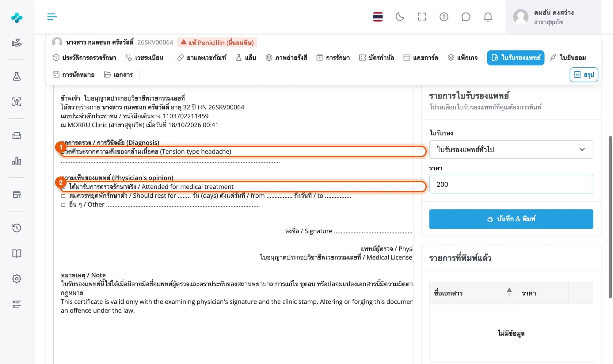Open the lab flask sidebar icon

17,76
